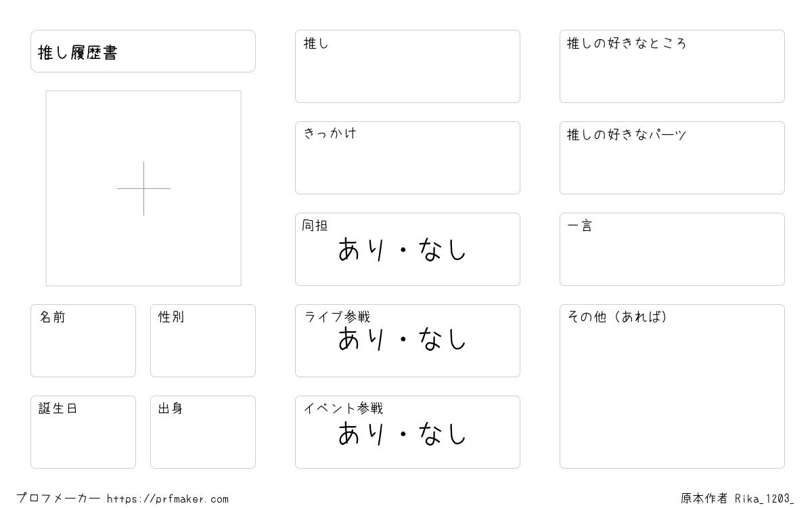Click the plus icon in photo placeholder
The height and width of the screenshot is (508, 812).
tap(143, 188)
